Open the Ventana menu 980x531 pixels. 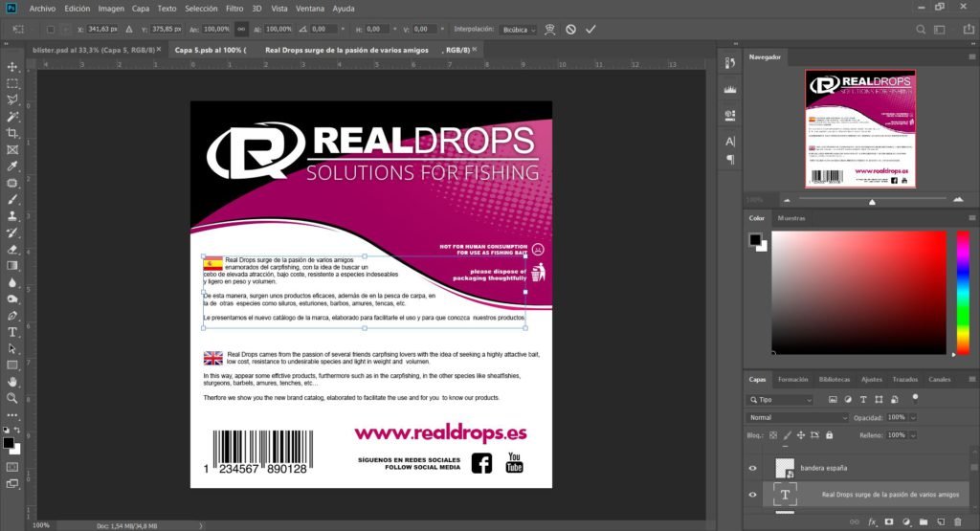click(x=310, y=9)
